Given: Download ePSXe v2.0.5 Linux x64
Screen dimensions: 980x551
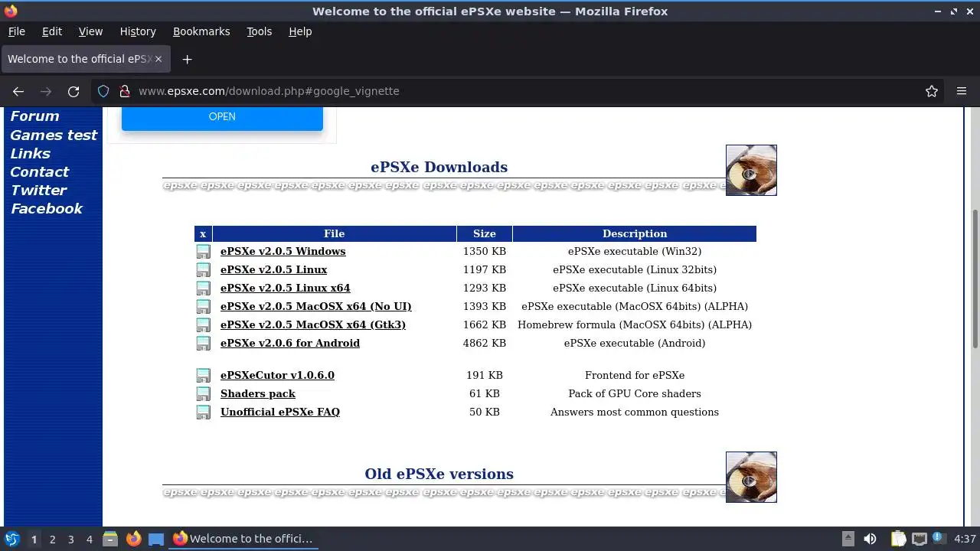Looking at the screenshot, I should pos(285,288).
